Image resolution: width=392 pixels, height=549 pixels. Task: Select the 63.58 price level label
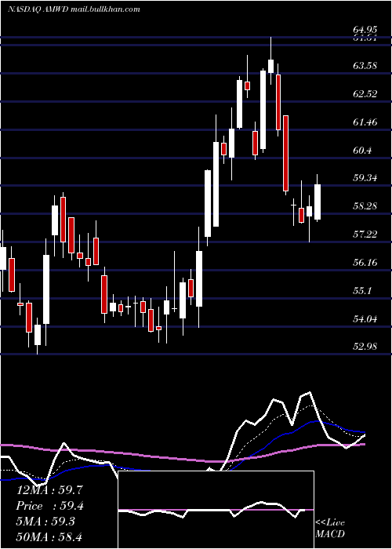pyautogui.click(x=365, y=65)
